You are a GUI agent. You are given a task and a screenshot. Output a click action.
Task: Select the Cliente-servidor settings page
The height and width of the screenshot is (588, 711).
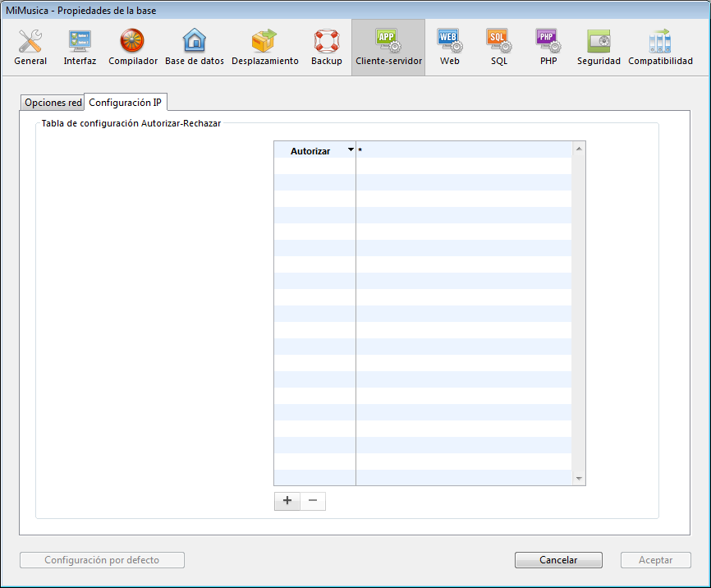click(x=388, y=47)
